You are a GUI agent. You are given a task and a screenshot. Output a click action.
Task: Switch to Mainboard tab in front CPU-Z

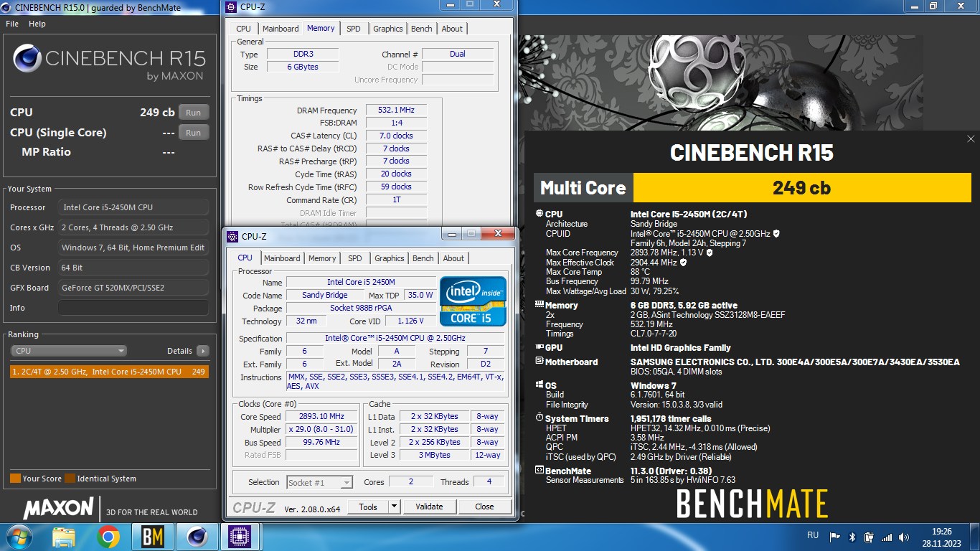[x=282, y=258]
